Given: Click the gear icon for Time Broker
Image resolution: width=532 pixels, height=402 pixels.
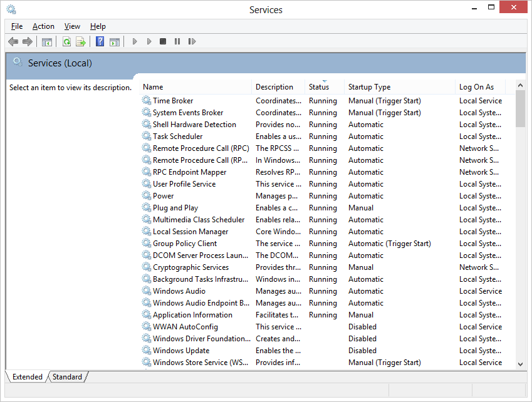Looking at the screenshot, I should 147,100.
